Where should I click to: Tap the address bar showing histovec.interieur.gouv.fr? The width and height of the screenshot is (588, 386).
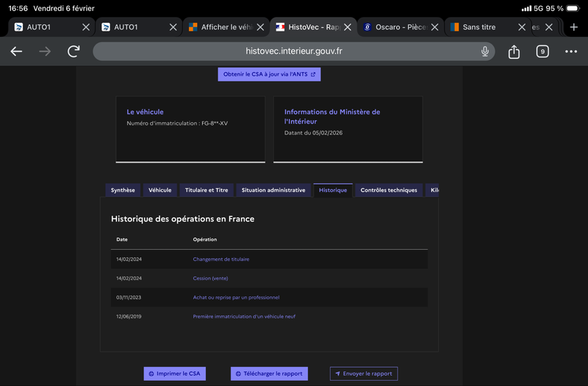click(x=294, y=51)
